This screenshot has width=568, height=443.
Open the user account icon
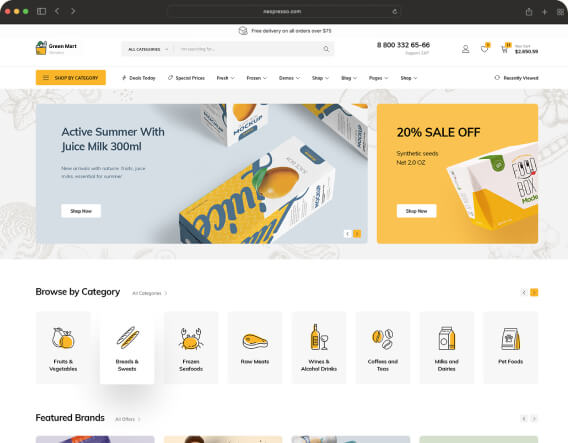point(465,49)
